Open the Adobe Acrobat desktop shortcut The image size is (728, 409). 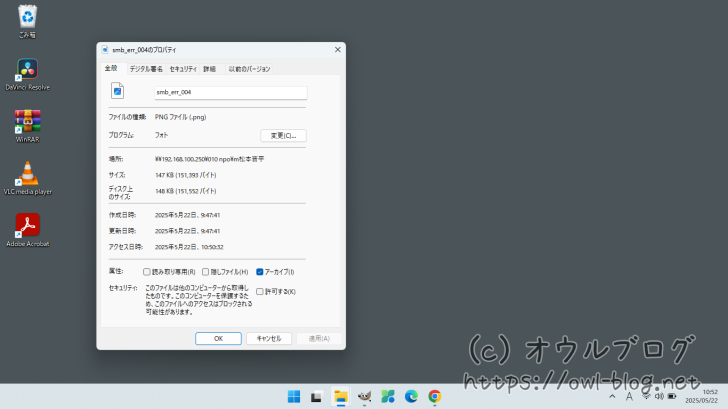pyautogui.click(x=27, y=230)
